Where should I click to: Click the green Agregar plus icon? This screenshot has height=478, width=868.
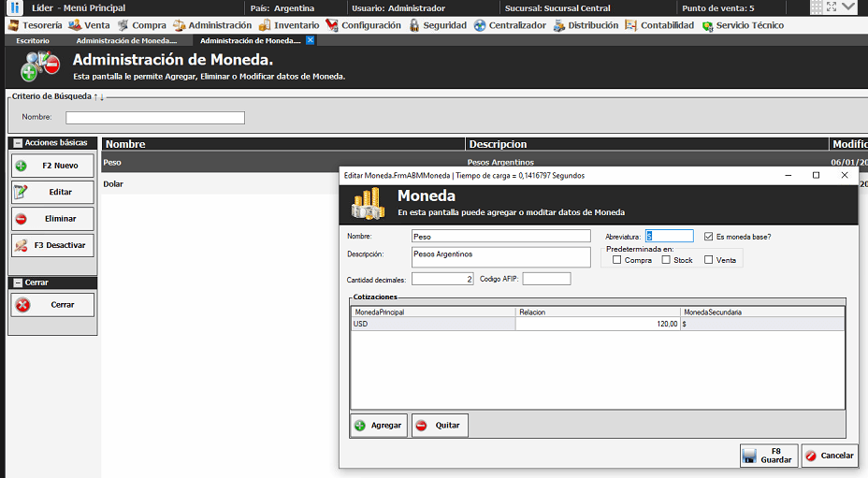click(360, 426)
